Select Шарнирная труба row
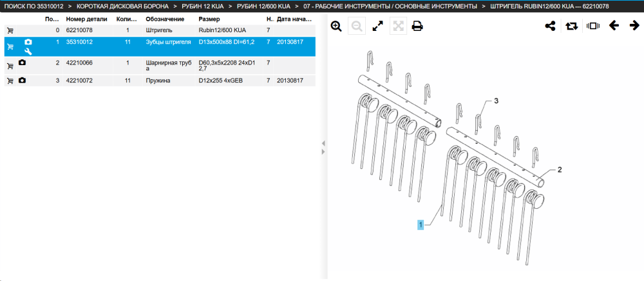 pos(160,66)
